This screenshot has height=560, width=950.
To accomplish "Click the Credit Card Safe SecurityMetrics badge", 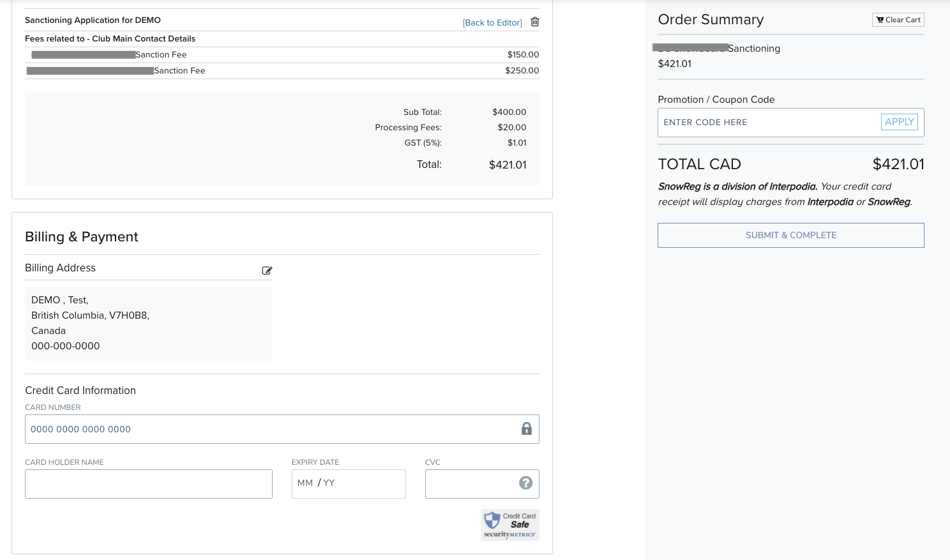I will click(x=509, y=525).
